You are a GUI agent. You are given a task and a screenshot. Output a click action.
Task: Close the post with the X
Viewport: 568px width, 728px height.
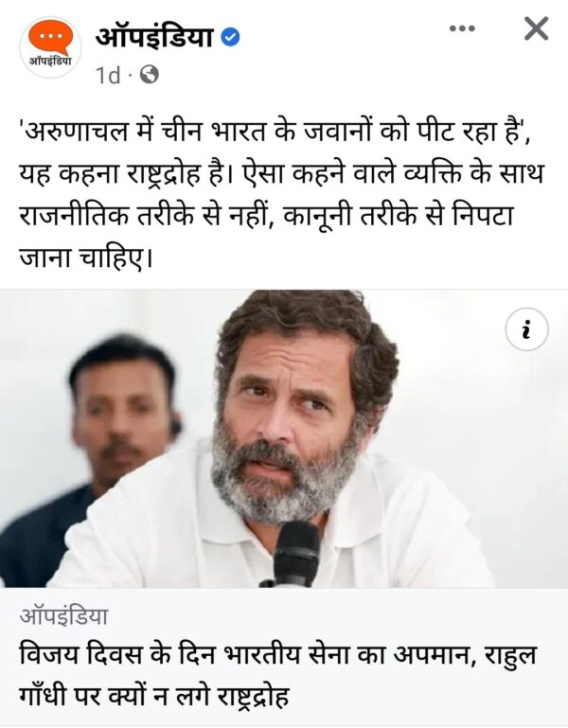[537, 28]
